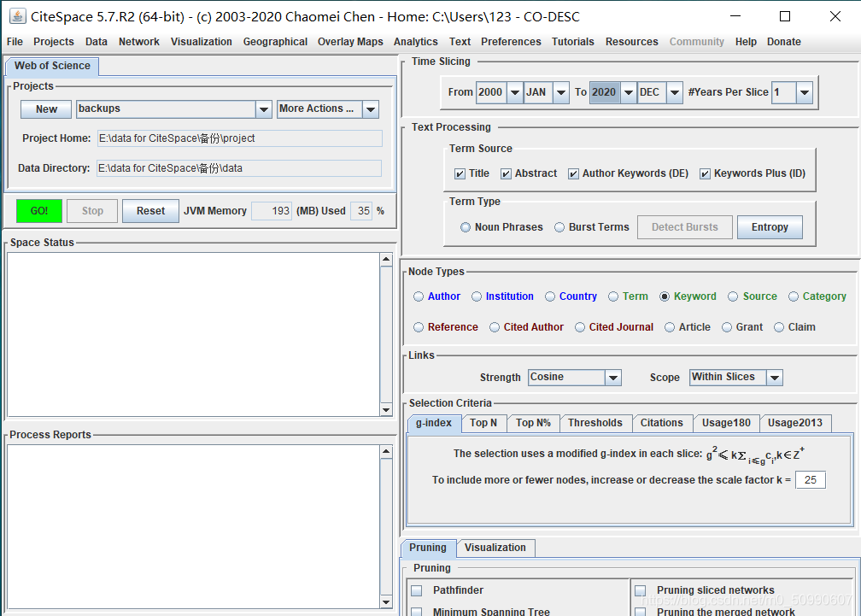Click the Data Directory path field
861x616 pixels.
click(239, 168)
